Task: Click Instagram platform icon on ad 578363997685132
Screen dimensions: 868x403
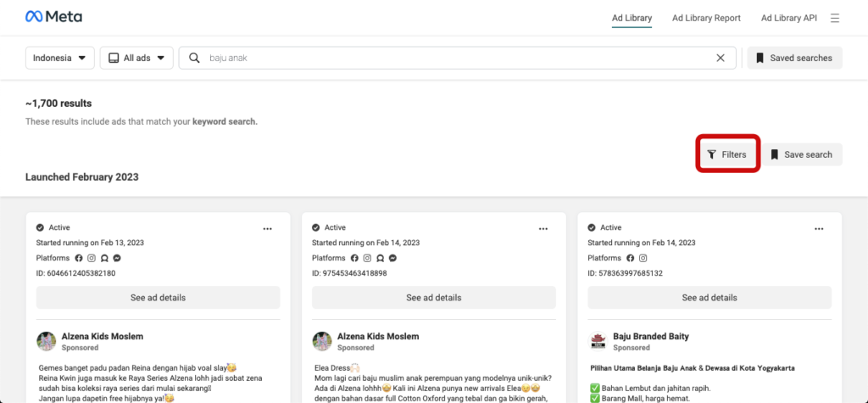Action: pos(643,258)
